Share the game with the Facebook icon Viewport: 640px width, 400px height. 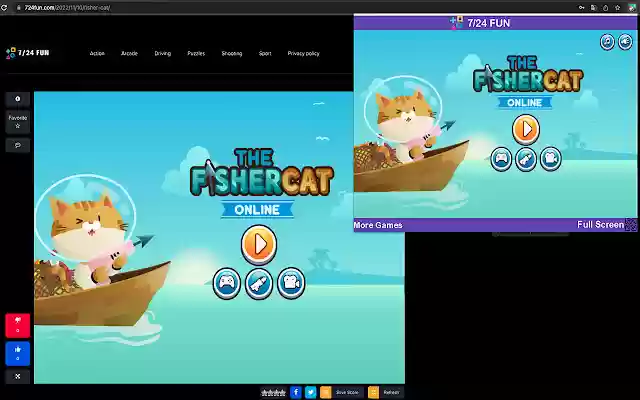(296, 392)
